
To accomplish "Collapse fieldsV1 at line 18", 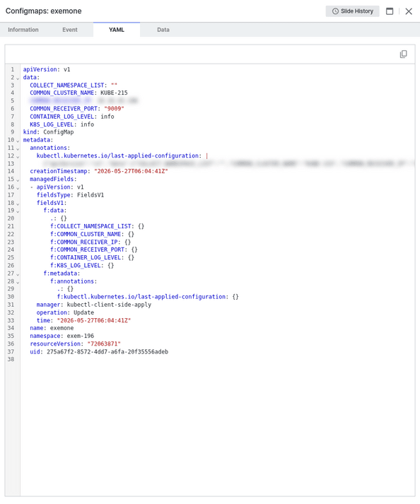I will coord(18,204).
